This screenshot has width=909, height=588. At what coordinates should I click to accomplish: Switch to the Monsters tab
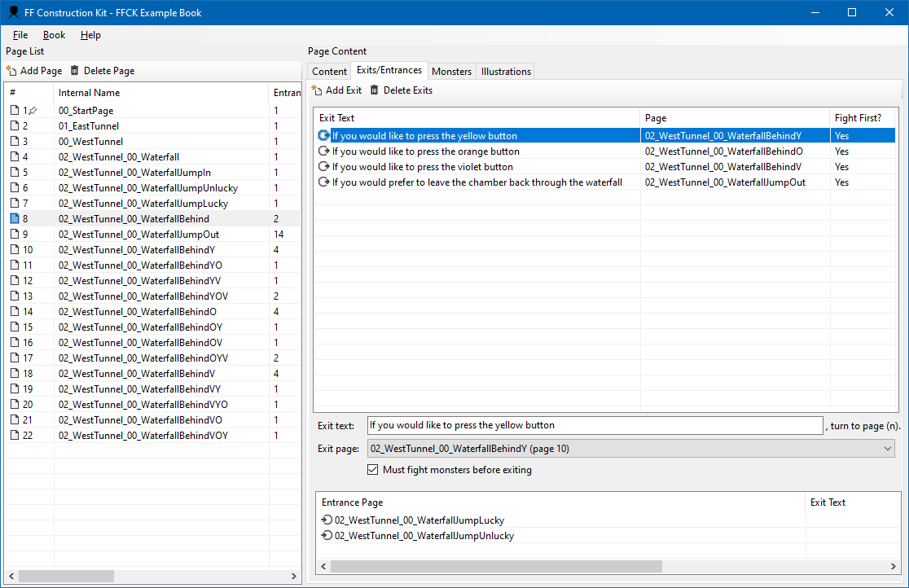click(451, 72)
